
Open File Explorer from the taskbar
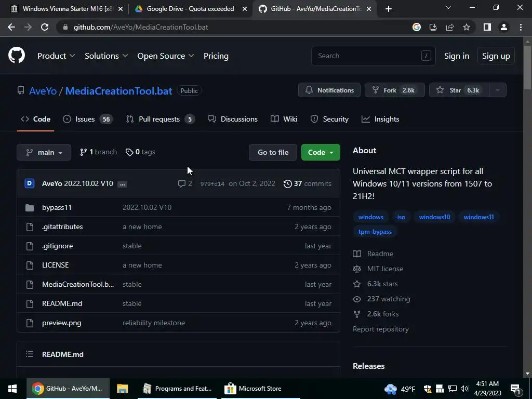tap(123, 389)
